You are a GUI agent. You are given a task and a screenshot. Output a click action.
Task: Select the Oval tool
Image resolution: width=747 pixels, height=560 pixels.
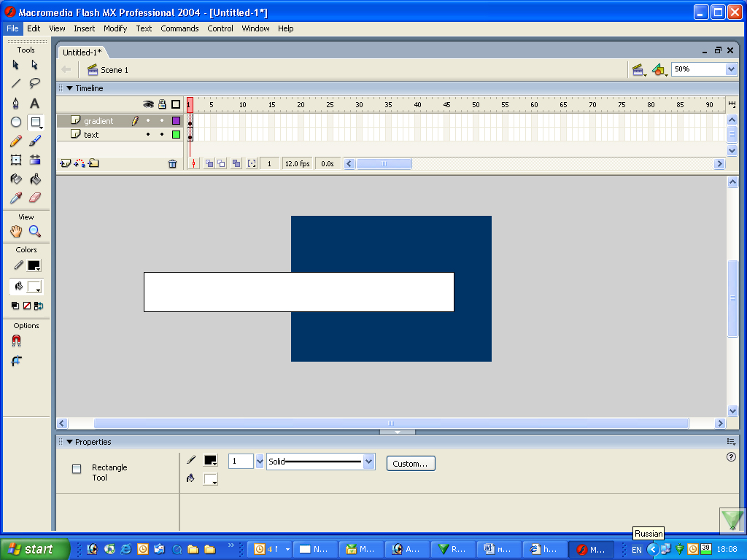(x=15, y=122)
